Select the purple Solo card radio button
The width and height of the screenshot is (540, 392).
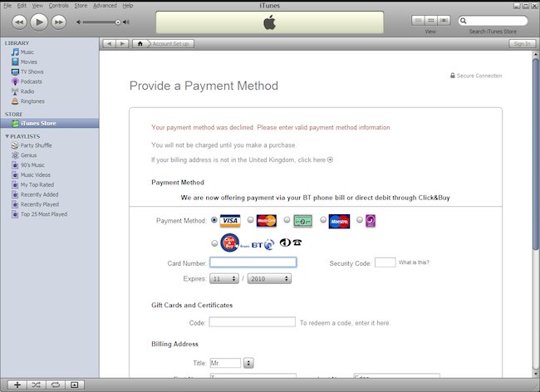click(x=360, y=219)
